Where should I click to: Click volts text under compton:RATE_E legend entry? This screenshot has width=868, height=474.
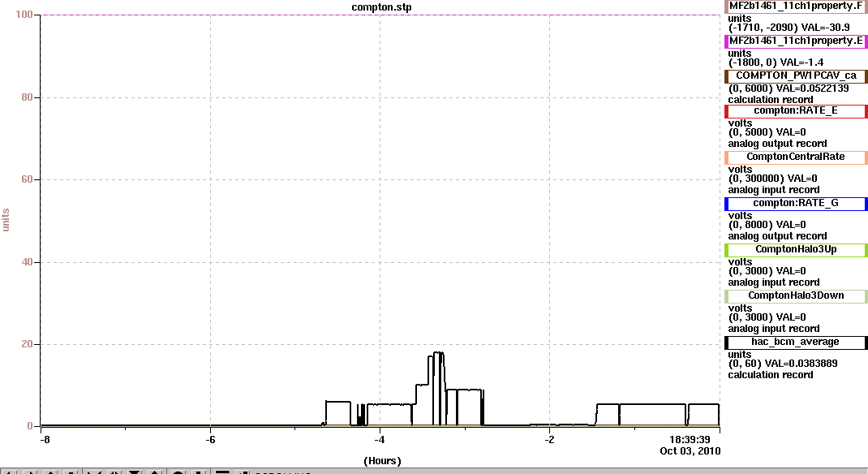(x=740, y=123)
